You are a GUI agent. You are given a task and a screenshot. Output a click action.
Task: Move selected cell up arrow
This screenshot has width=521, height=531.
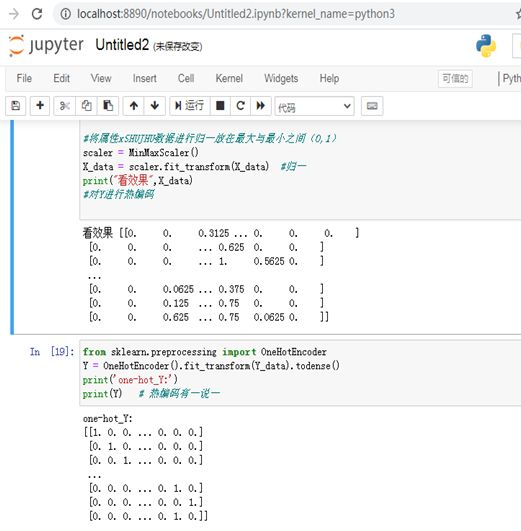tap(134, 106)
